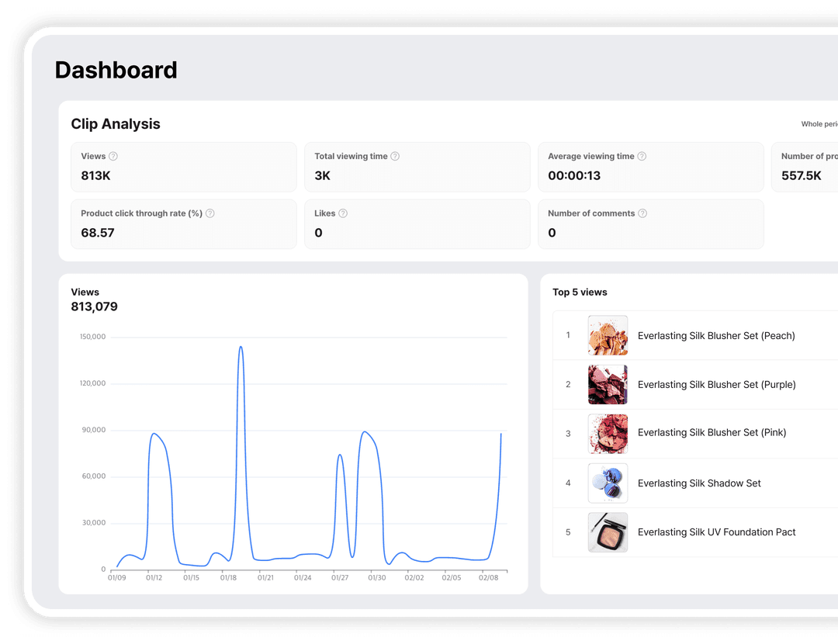838x644 pixels.
Task: Select the Product click through rate card
Action: tap(184, 223)
